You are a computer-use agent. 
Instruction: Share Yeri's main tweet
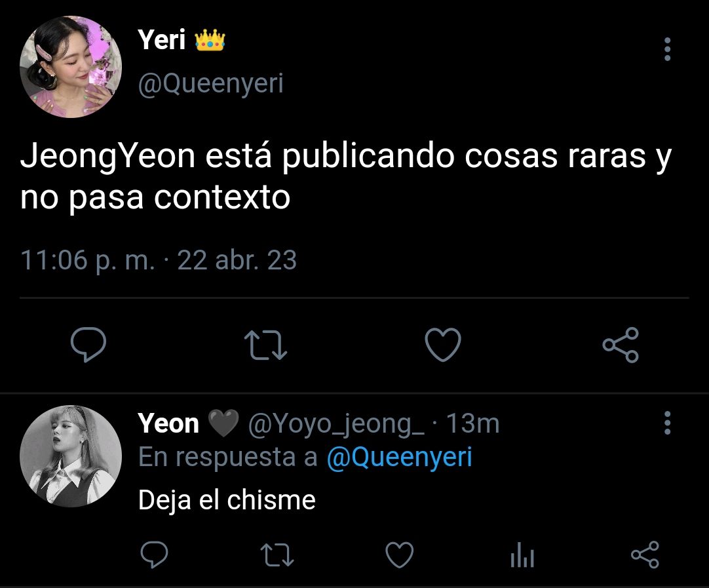621,345
